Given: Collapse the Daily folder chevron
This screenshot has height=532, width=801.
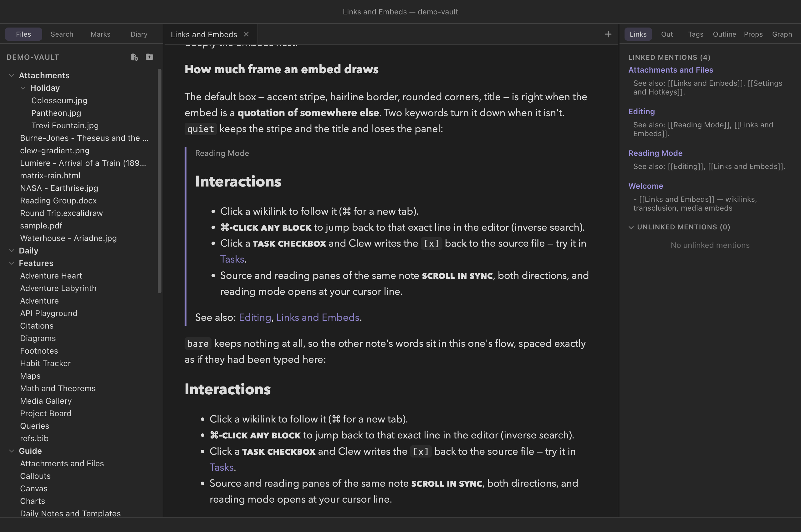Looking at the screenshot, I should [x=12, y=251].
